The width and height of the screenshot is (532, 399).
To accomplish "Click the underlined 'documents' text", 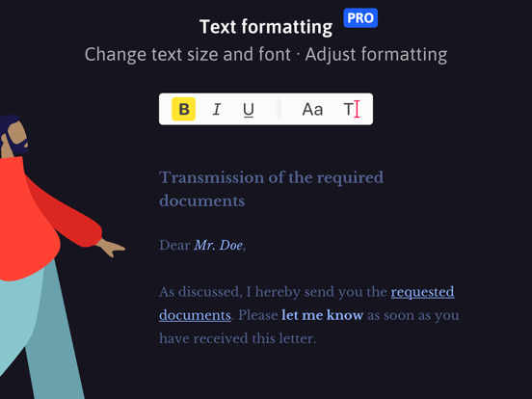I will click(x=195, y=315).
